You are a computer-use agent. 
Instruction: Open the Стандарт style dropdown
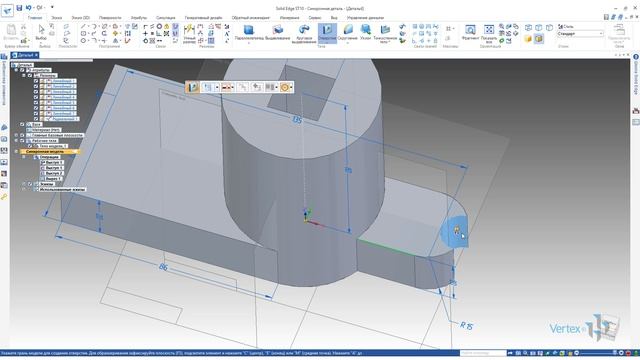pos(580,33)
